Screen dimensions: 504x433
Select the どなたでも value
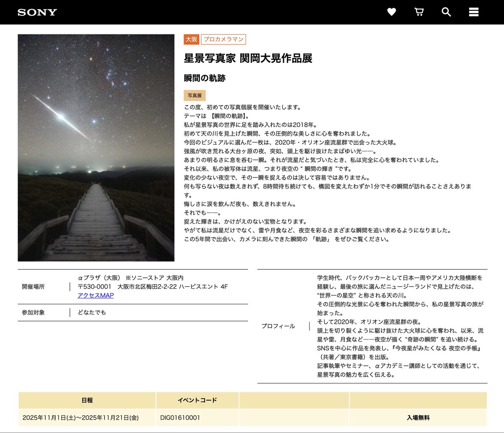point(92,313)
